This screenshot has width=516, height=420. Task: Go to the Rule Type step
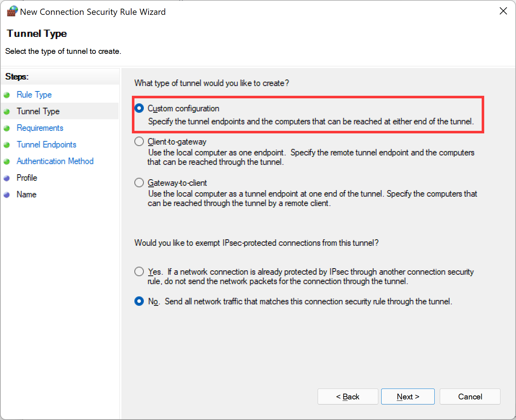coord(34,95)
